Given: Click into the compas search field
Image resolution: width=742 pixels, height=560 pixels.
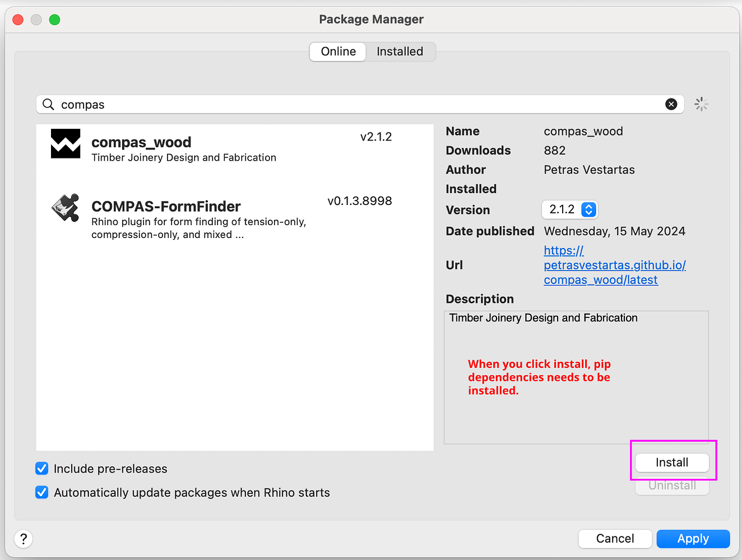Looking at the screenshot, I should 359,105.
